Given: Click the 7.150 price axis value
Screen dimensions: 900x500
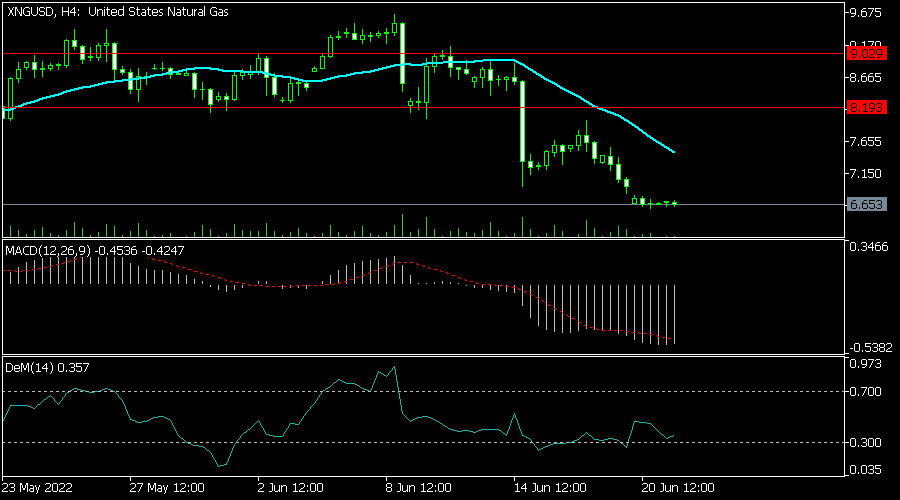Looking at the screenshot, I should tap(865, 173).
